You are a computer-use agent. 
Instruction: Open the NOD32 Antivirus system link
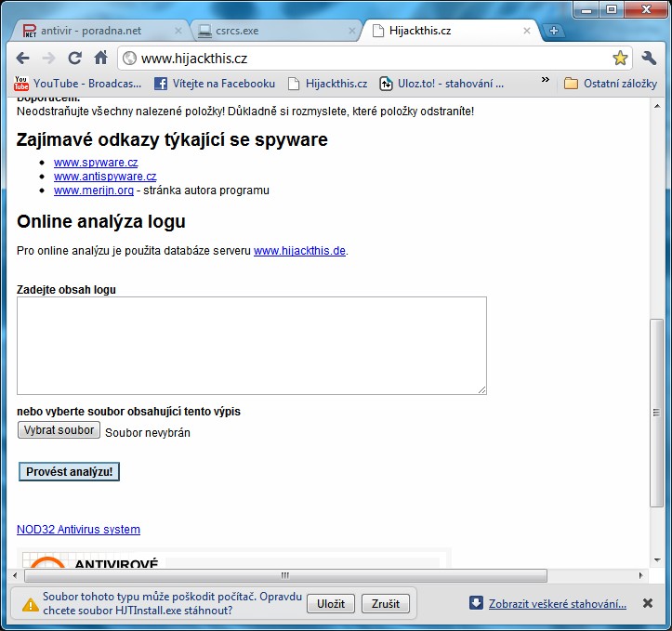point(78,530)
